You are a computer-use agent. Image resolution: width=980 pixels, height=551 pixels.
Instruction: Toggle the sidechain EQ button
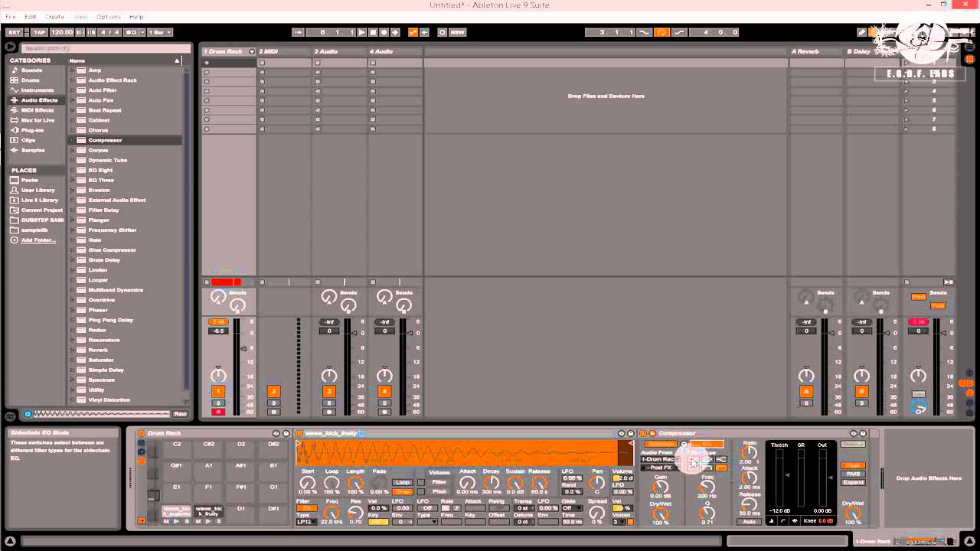(707, 444)
